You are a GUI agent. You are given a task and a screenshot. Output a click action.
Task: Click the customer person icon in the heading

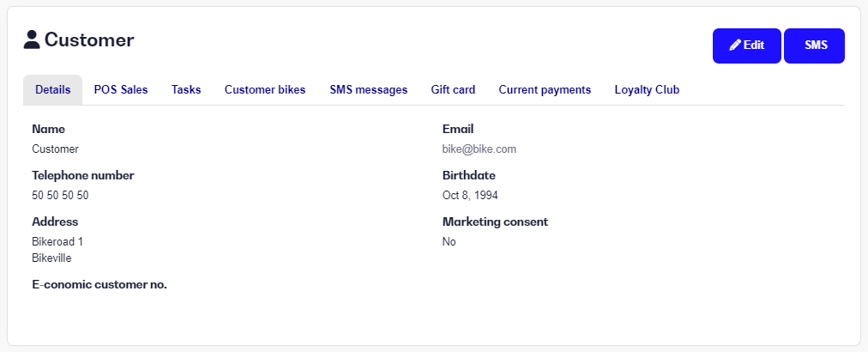click(32, 39)
